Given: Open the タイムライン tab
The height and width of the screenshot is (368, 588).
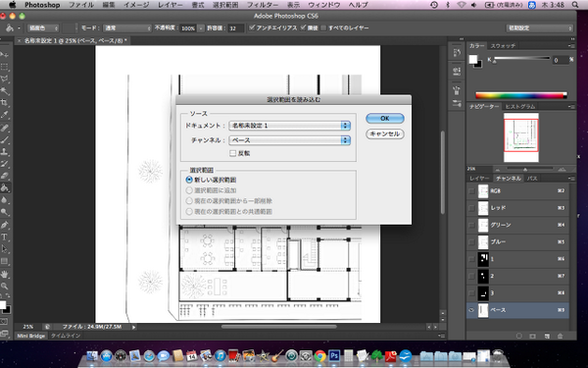Looking at the screenshot, I should [x=66, y=336].
